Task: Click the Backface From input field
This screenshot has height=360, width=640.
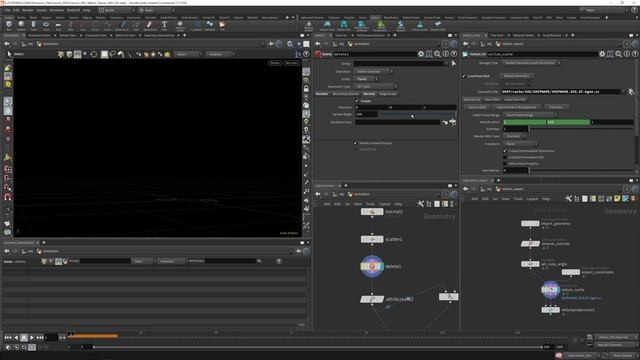Action: click(397, 122)
